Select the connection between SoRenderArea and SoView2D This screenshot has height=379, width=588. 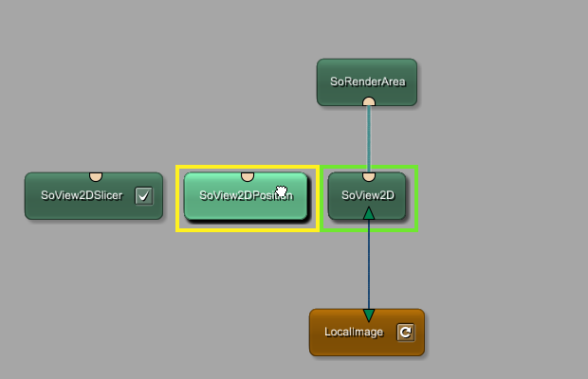click(369, 137)
